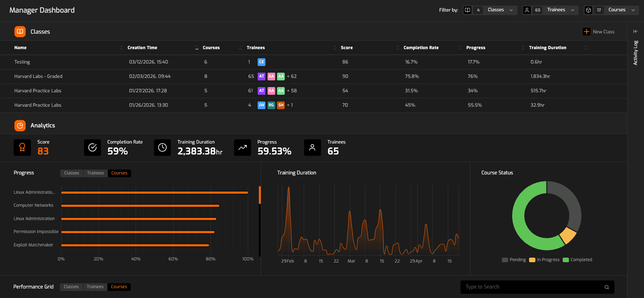This screenshot has height=298, width=644.
Task: Sort by Score column arrows
Action: click(398, 48)
